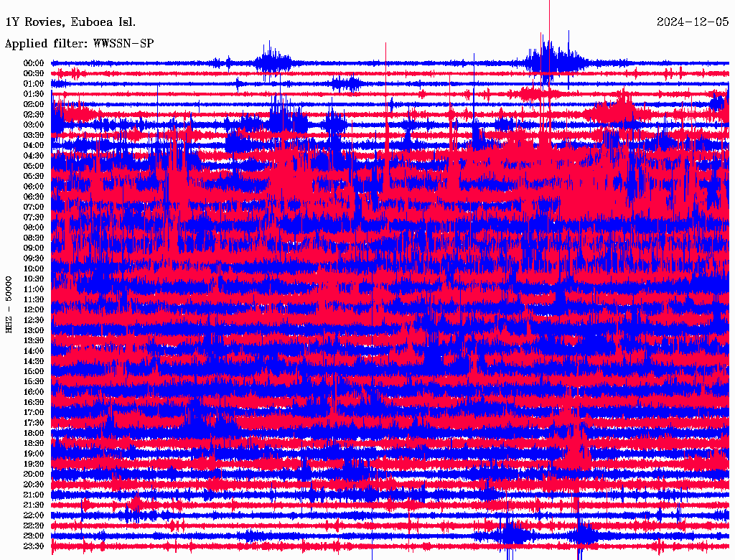
Task: Select the 13:00 time label
Action: pyautogui.click(x=34, y=330)
